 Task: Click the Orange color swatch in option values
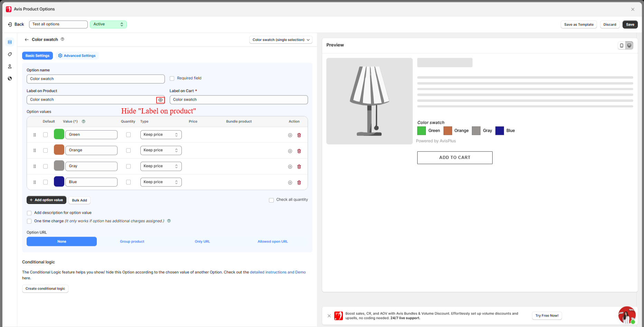(59, 150)
